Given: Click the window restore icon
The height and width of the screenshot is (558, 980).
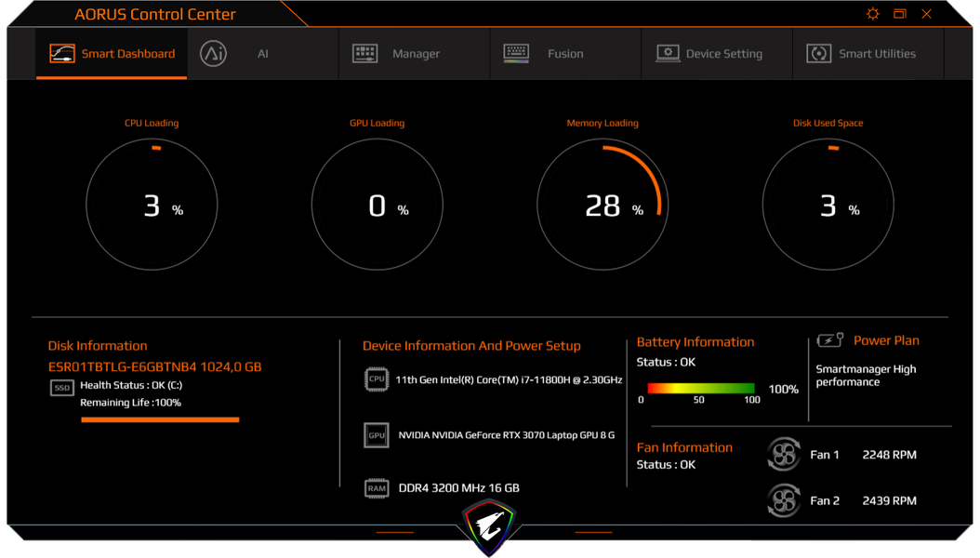Looking at the screenshot, I should 900,14.
